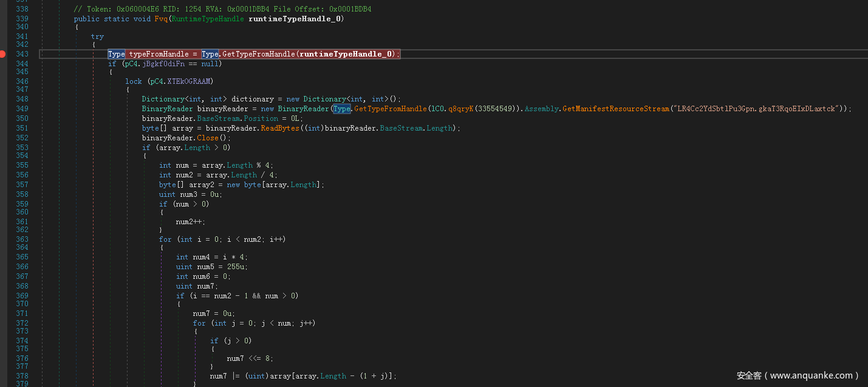Open the RuntimeTypeHandle parameter type
The height and width of the screenshot is (387, 868).
[208, 19]
